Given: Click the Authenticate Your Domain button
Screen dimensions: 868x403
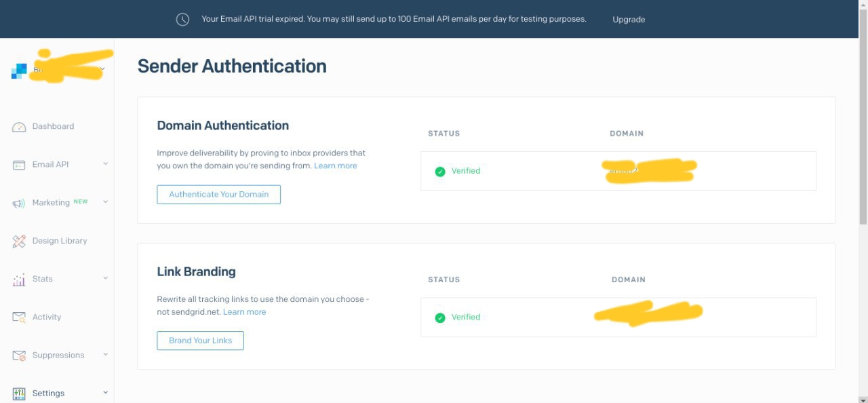Looking at the screenshot, I should (x=219, y=195).
